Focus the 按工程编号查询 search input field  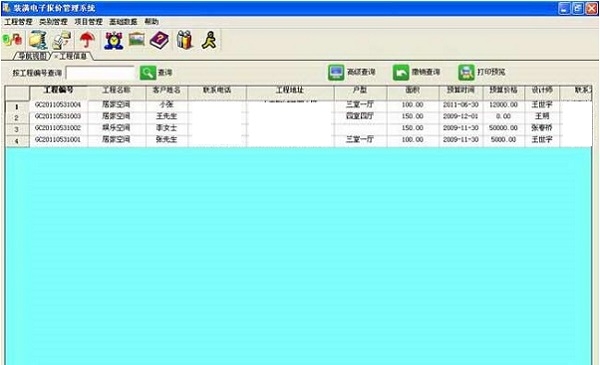(x=100, y=73)
